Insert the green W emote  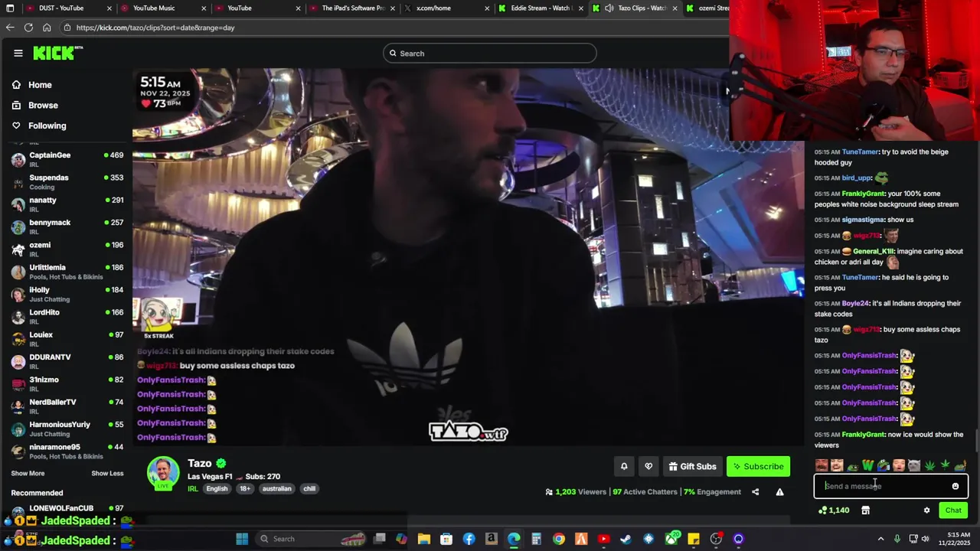[867, 465]
